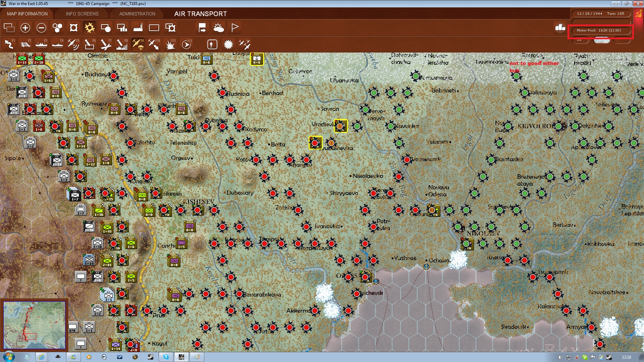644x362 pixels.
Task: Click the flag with arrow icon
Action: 202,28
